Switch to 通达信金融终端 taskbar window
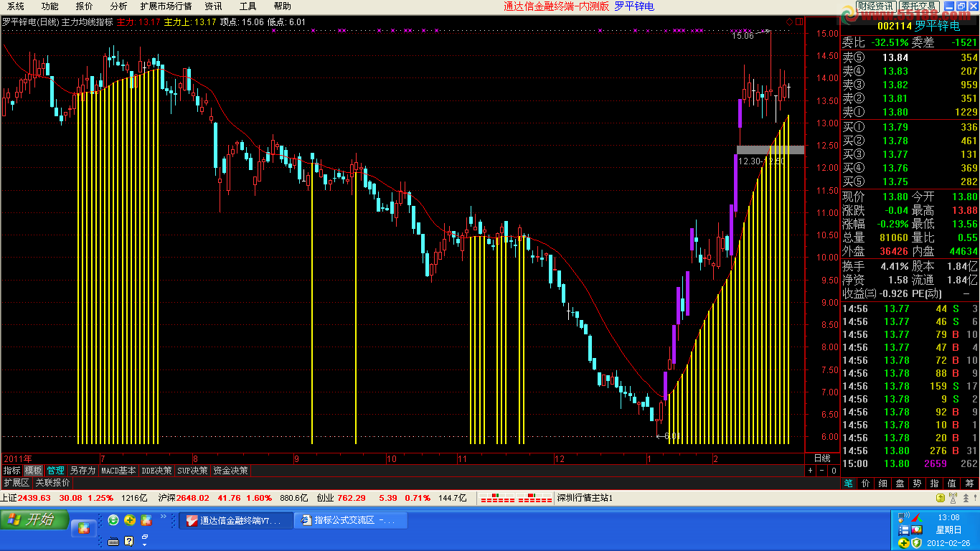The image size is (980, 551). point(235,520)
